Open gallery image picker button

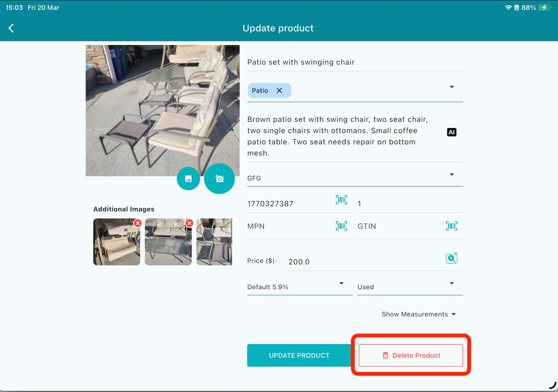[x=188, y=179]
